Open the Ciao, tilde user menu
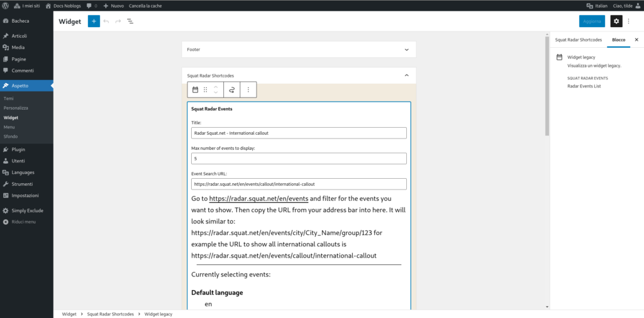 pyautogui.click(x=627, y=6)
